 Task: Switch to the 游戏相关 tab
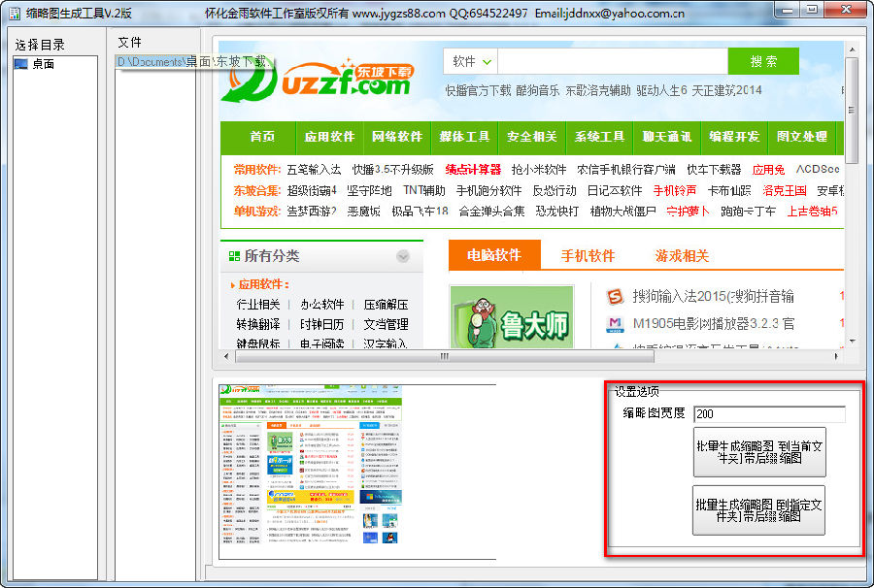point(682,256)
